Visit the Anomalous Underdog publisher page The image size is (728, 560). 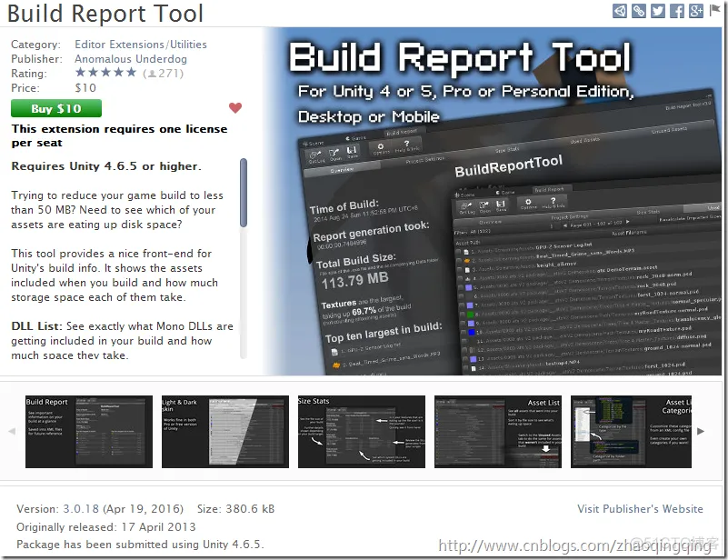tap(131, 59)
